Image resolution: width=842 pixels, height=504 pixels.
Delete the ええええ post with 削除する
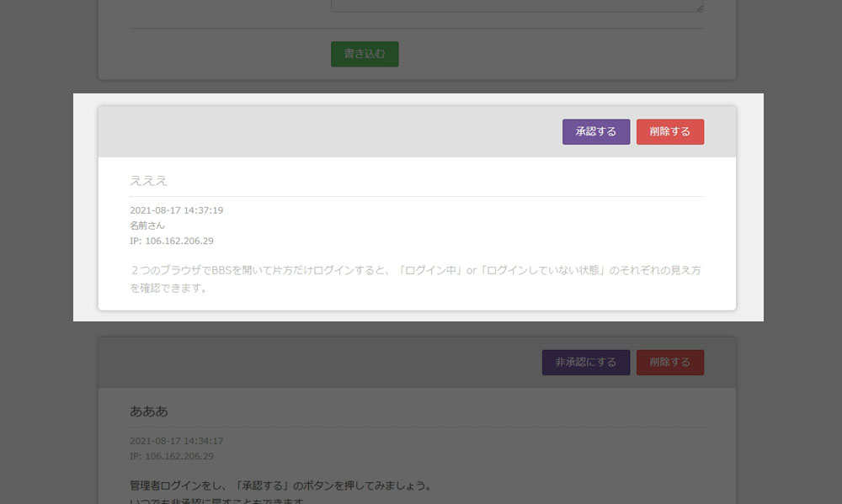(x=670, y=132)
